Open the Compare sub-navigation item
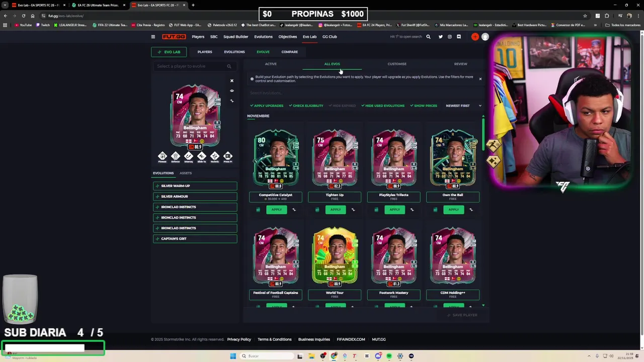This screenshot has width=644, height=362. coord(289,52)
